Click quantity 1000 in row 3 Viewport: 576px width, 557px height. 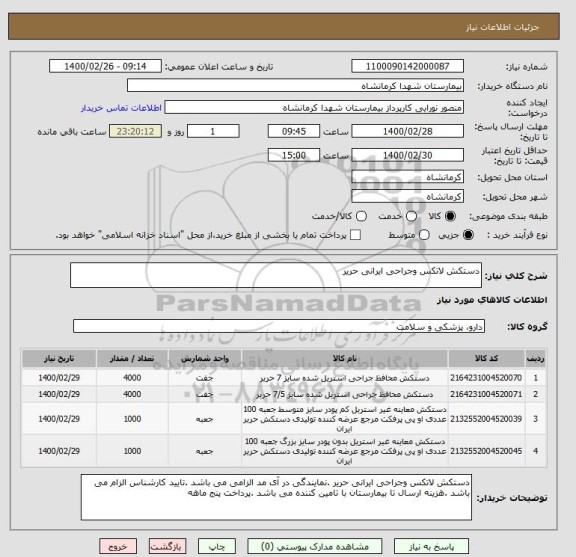132,419
